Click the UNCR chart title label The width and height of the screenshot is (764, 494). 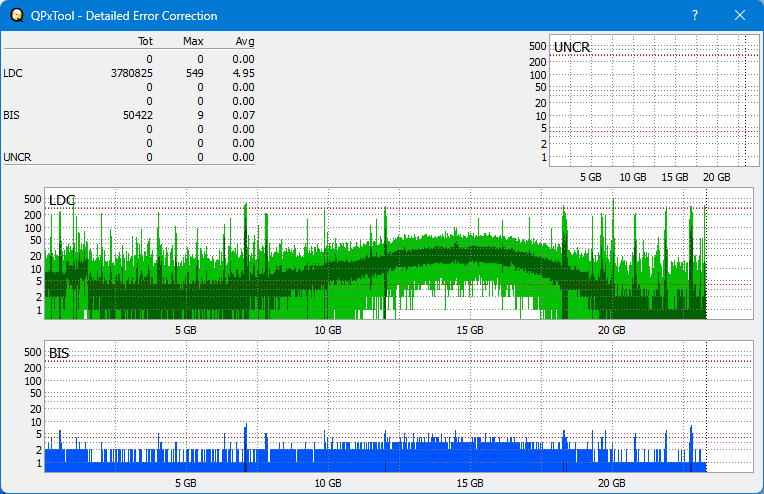click(572, 47)
